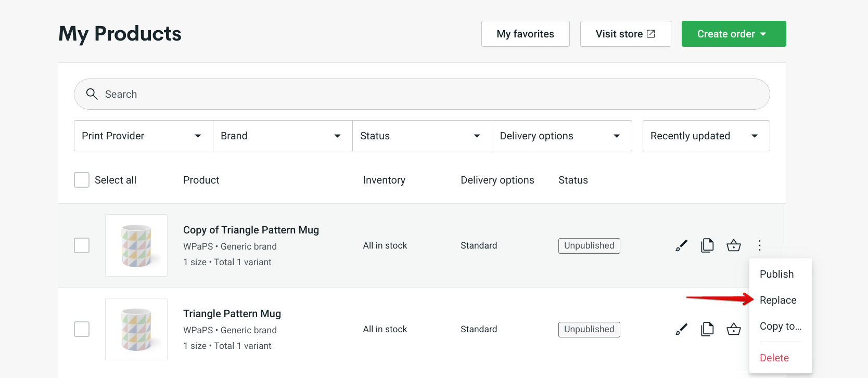Screen dimensions: 868x378
Task: Tick checkbox for Triangle Pattern Mug
Action: (x=82, y=329)
